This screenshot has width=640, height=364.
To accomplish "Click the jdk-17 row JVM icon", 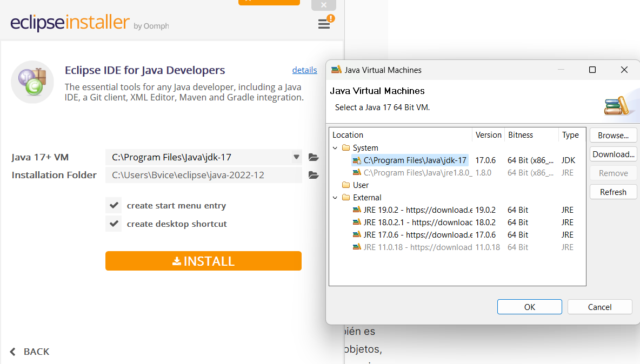I will [357, 160].
